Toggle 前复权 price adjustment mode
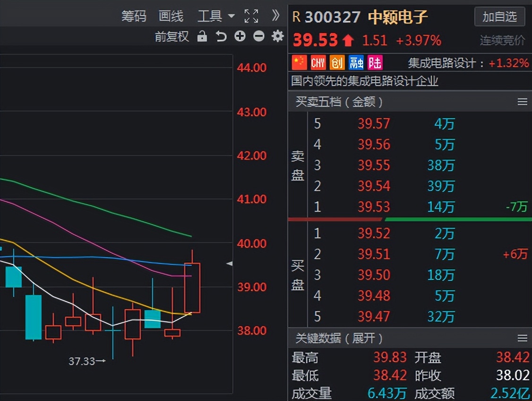 coord(172,36)
